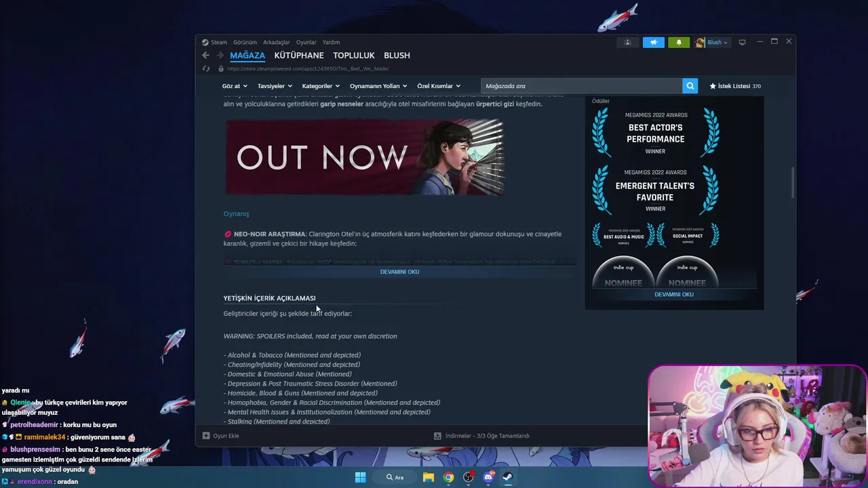Open İstek Listesi wishlist link

(735, 86)
